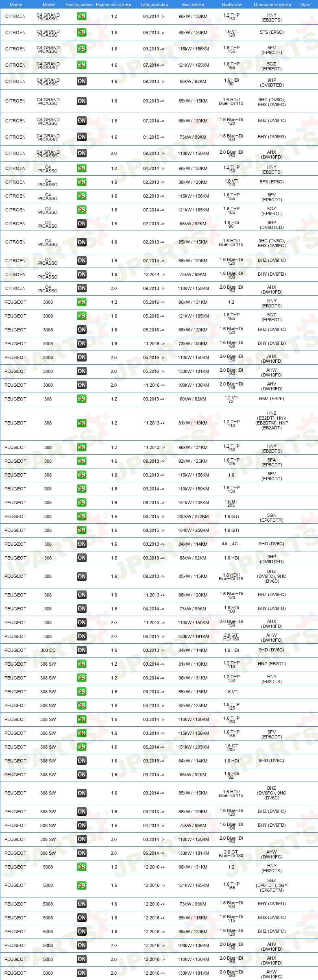Click PB fuel icon for Peugeot 308 200kW / 272KM
The image size is (318, 980).
click(82, 516)
